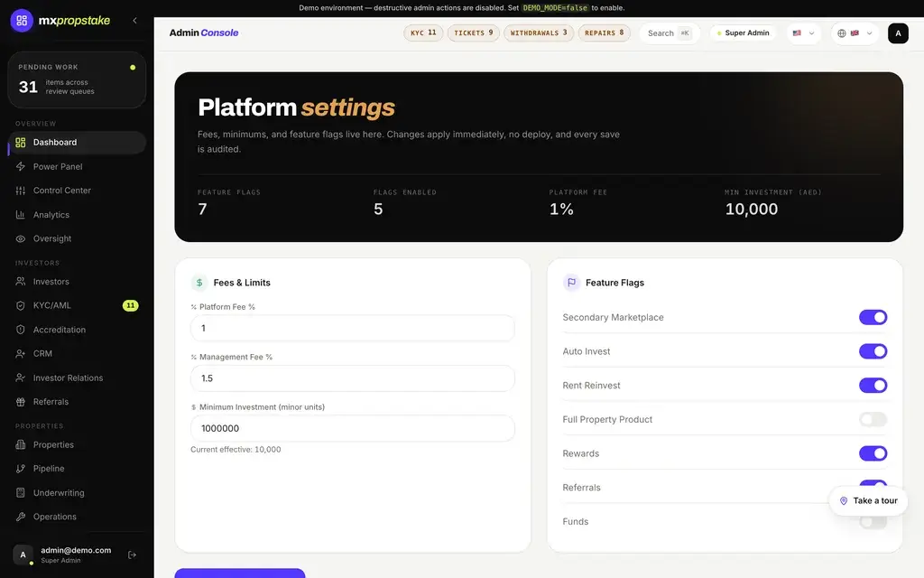Open the globe language dropdown arrow

[x=869, y=33]
